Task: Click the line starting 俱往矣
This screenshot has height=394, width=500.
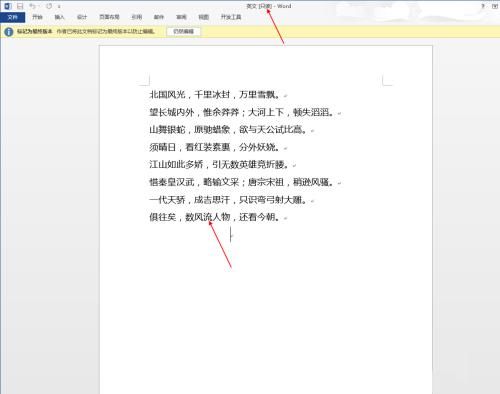Action: tap(216, 217)
